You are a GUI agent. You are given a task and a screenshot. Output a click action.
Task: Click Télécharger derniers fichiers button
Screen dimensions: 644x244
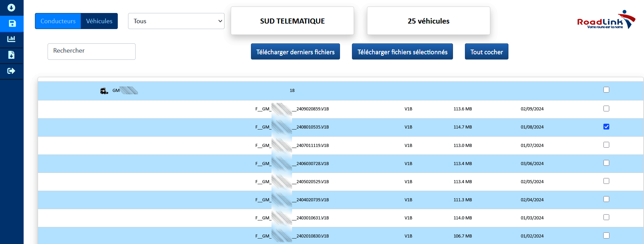click(x=295, y=52)
